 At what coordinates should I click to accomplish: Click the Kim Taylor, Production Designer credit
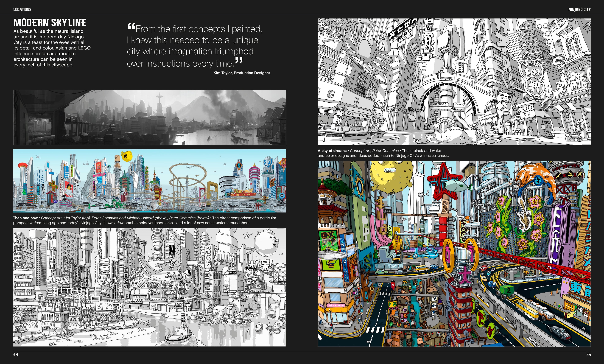(241, 73)
